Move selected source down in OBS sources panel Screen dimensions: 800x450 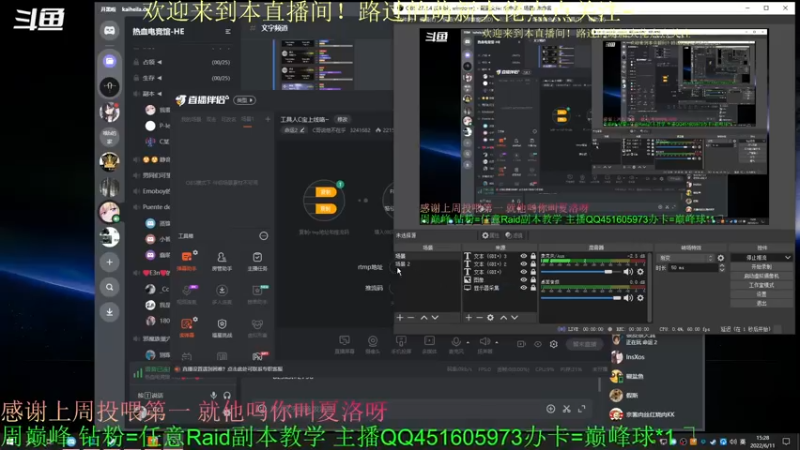click(x=514, y=317)
